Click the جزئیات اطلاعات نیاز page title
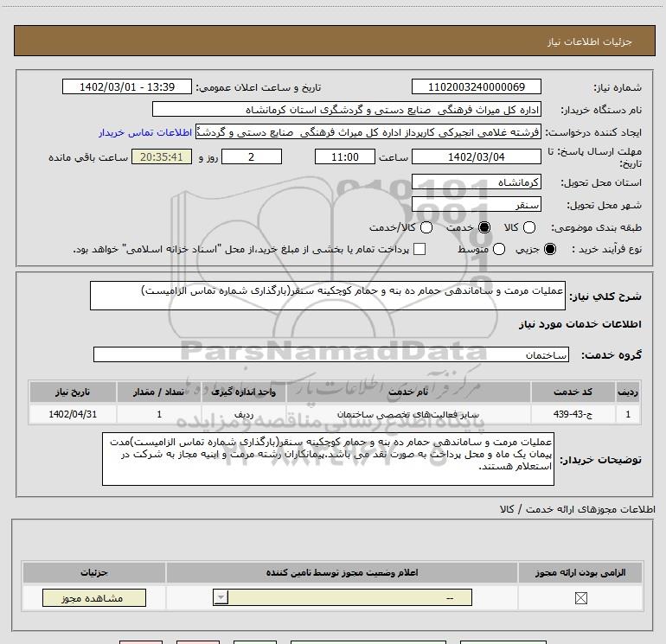The image size is (666, 644). point(590,41)
